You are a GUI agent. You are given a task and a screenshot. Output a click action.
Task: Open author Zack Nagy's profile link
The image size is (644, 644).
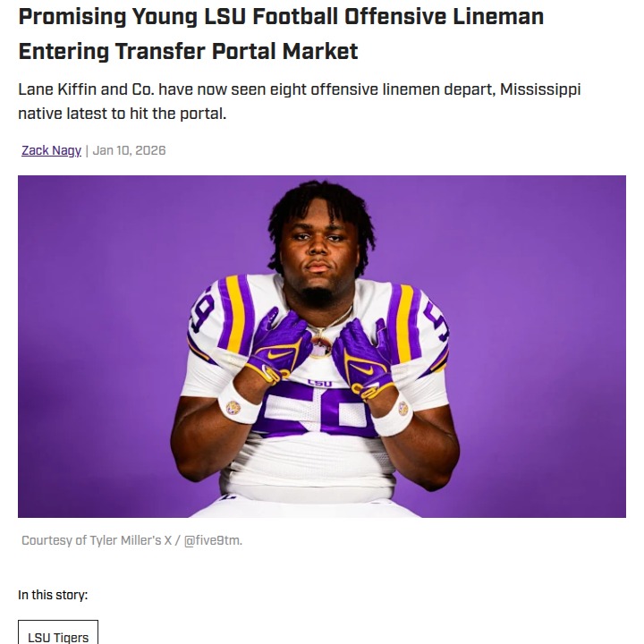click(51, 150)
